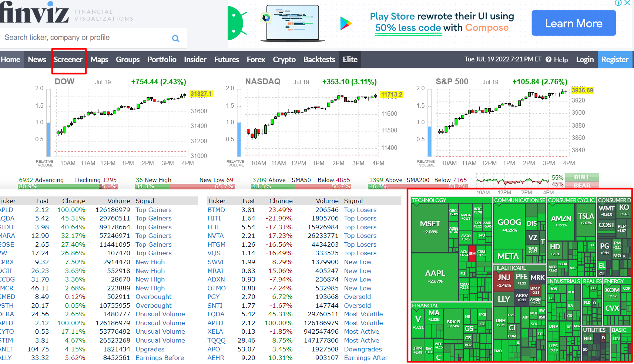Click the Help question mark icon

pyautogui.click(x=549, y=60)
